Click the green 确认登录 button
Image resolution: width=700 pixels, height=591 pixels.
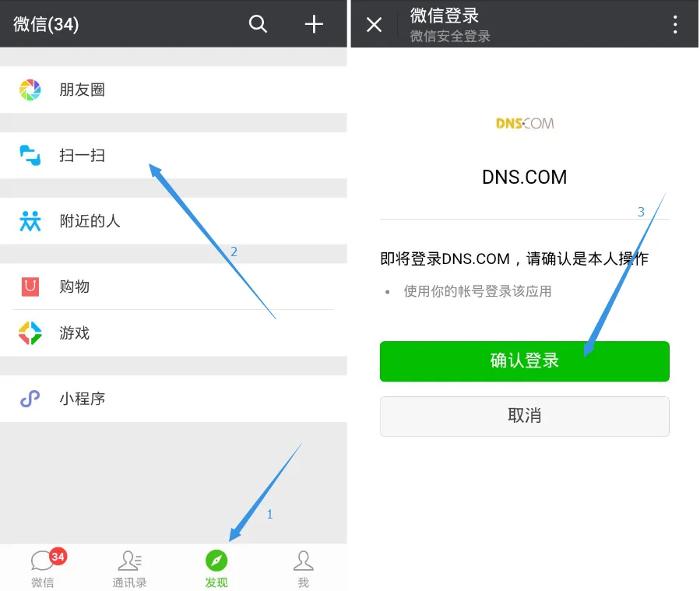pos(525,361)
